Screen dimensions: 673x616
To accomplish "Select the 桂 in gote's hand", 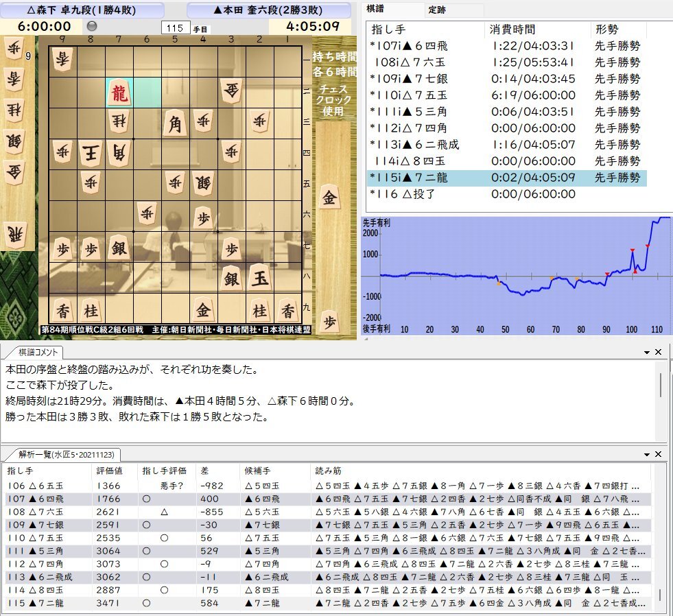I will 15,110.
